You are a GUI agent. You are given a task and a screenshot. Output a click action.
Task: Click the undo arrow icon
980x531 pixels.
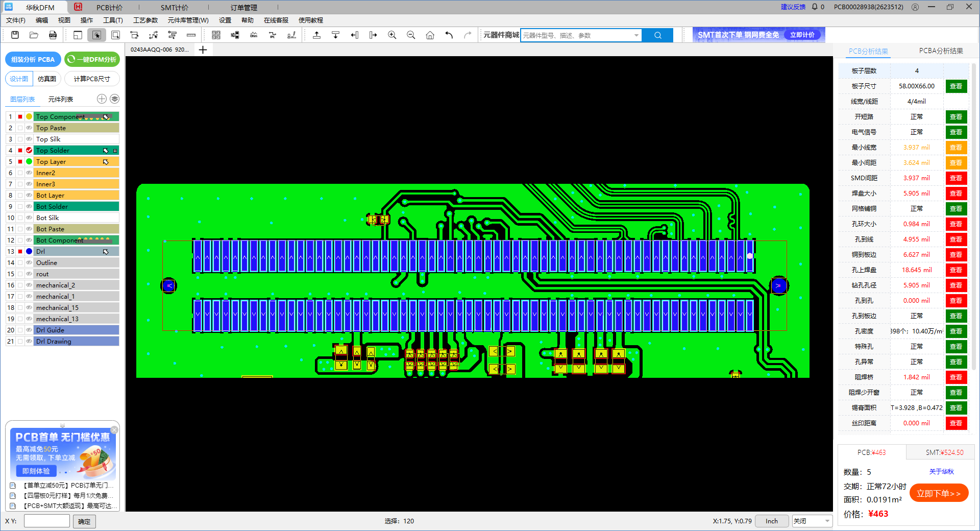[449, 35]
